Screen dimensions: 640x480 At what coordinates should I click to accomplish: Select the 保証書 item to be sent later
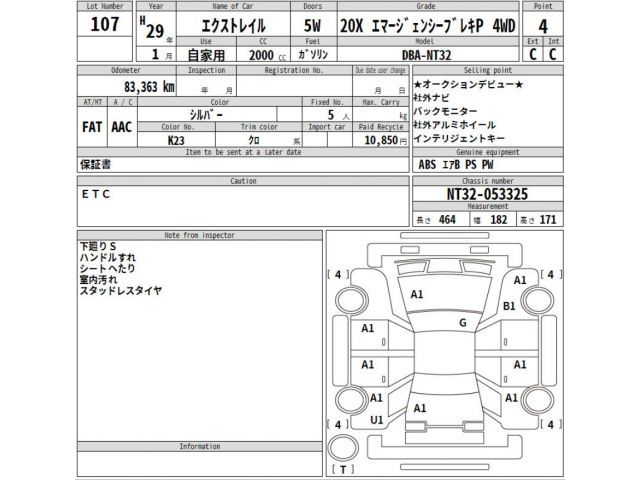coord(95,164)
